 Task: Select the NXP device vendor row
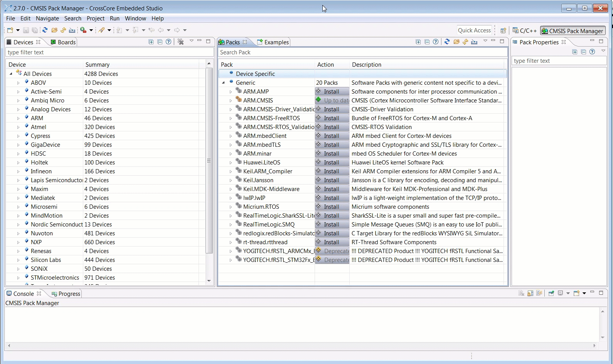click(106, 242)
